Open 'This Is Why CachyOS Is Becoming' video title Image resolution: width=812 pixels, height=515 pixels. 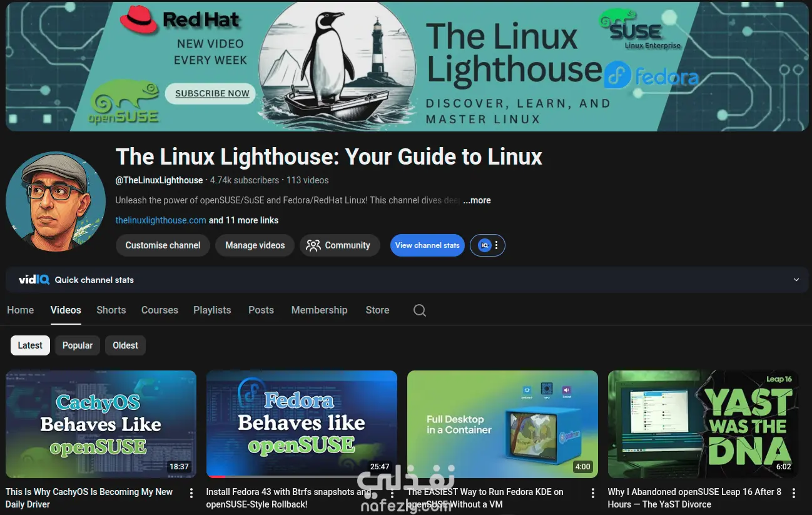pyautogui.click(x=89, y=498)
